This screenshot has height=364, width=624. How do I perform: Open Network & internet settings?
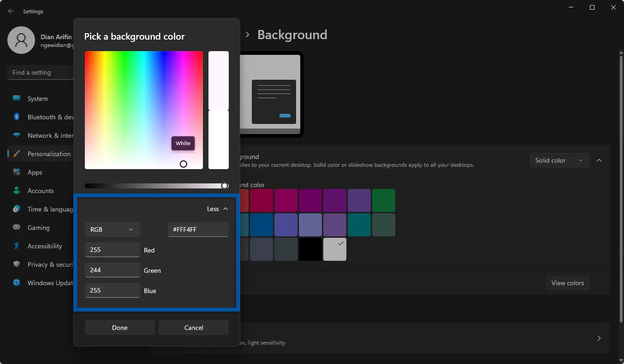click(48, 135)
